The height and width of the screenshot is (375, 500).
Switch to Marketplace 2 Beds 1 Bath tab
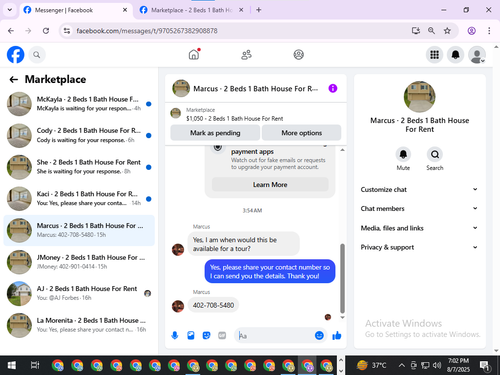(x=192, y=10)
